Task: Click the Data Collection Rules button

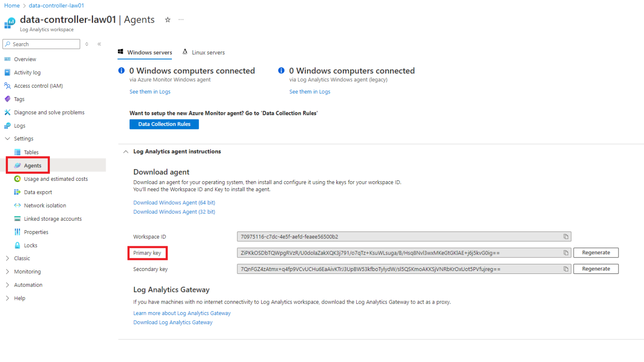Action: (164, 124)
